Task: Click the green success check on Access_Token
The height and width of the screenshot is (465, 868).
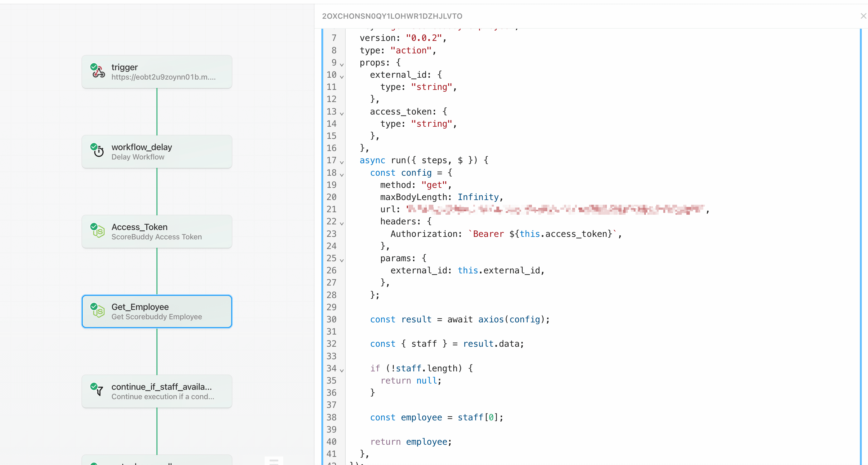Action: [94, 226]
